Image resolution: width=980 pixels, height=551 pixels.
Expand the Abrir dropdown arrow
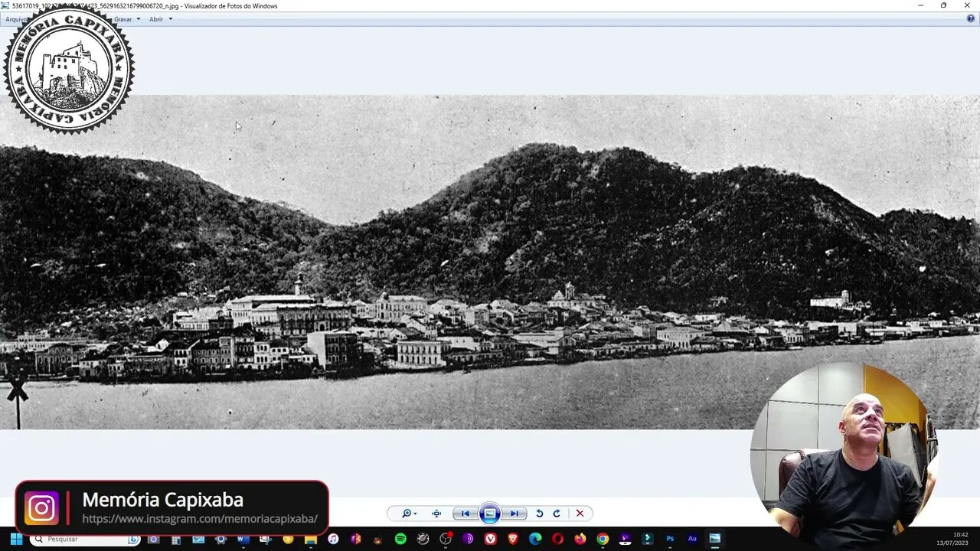(x=170, y=19)
